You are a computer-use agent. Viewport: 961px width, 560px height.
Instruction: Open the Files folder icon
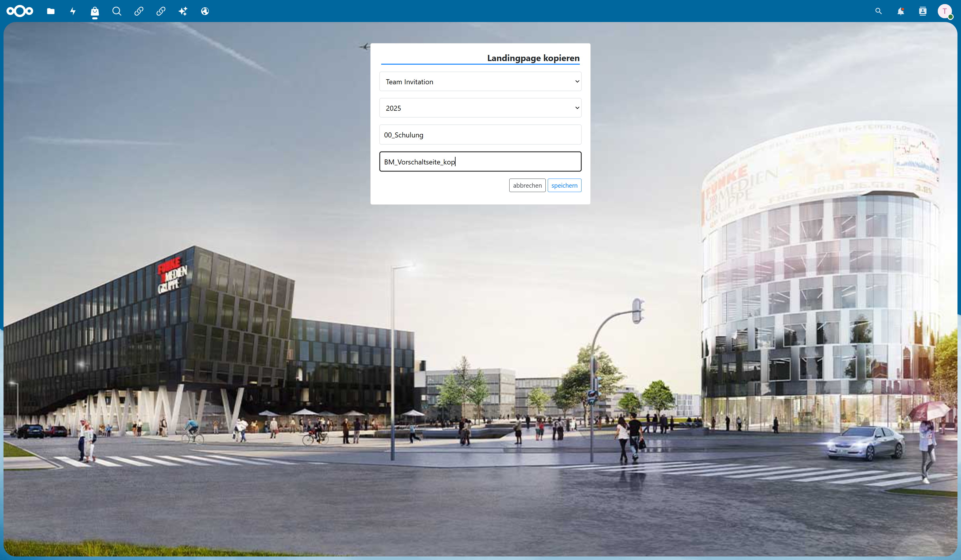(x=51, y=11)
